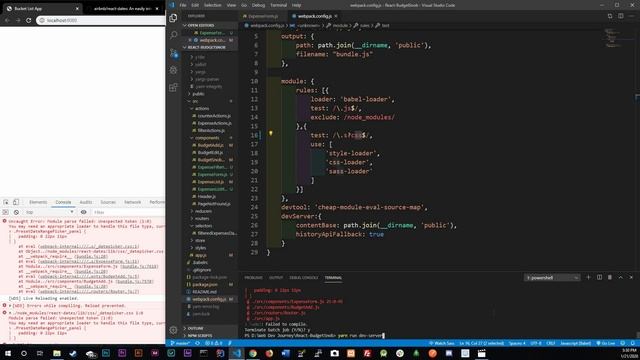Collapse the src folder

[x=195, y=101]
